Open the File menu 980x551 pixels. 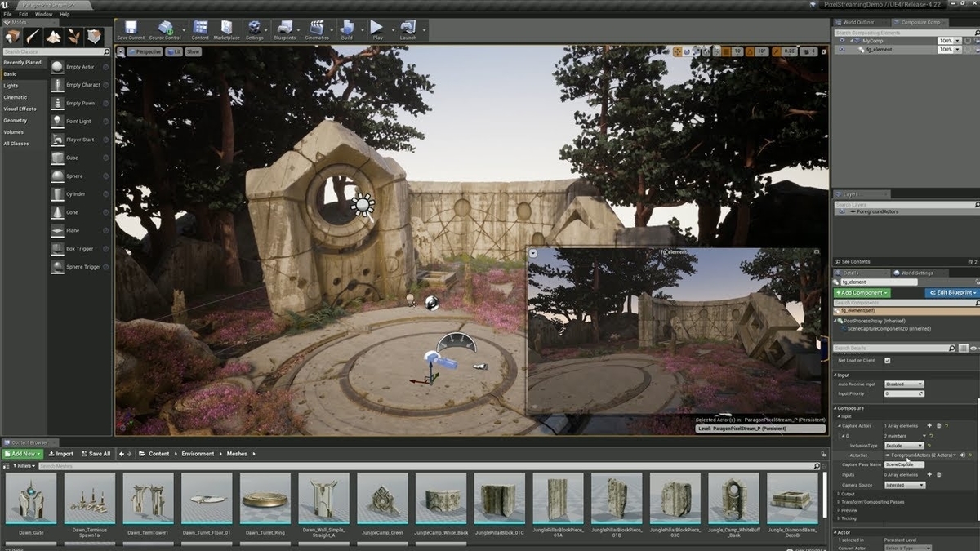[x=7, y=14]
